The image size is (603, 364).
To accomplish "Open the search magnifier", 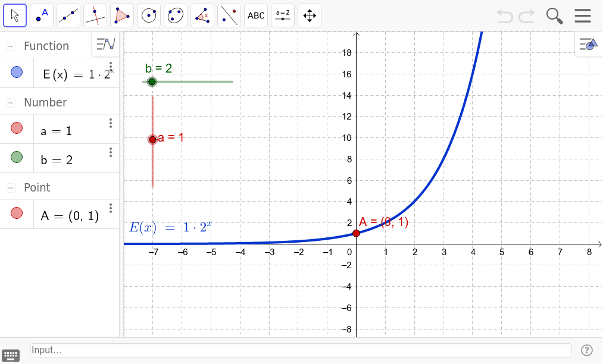I will pos(555,16).
